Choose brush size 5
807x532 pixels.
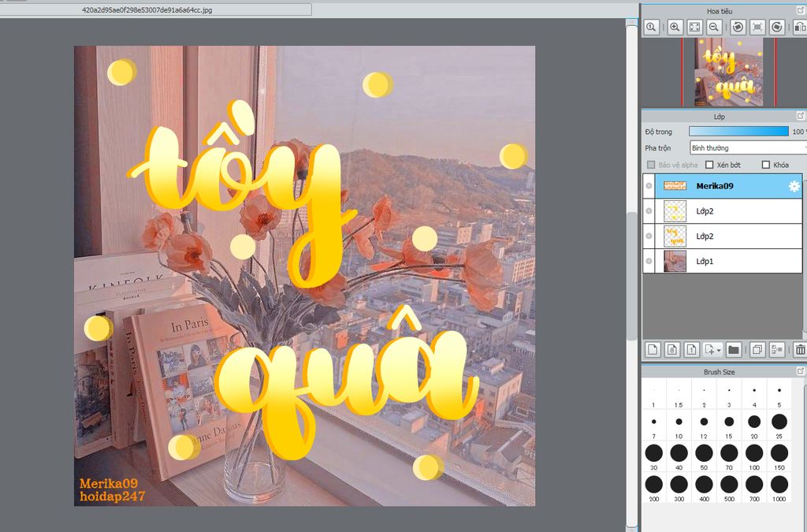point(779,395)
